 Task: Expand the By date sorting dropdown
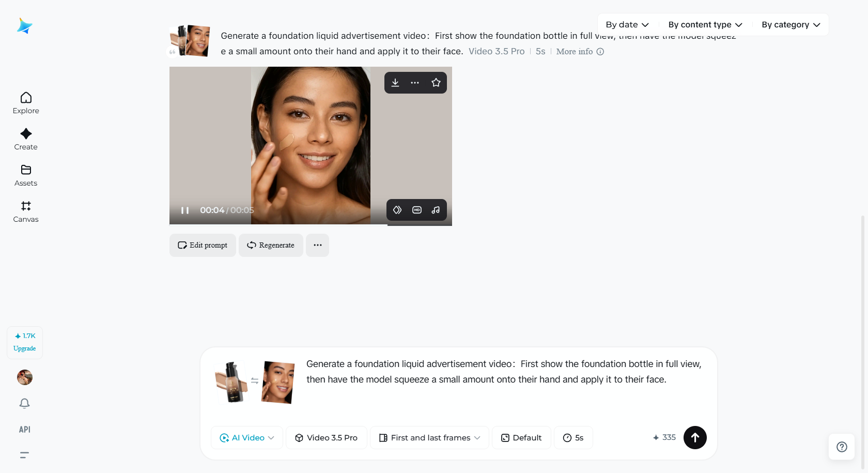tap(627, 24)
